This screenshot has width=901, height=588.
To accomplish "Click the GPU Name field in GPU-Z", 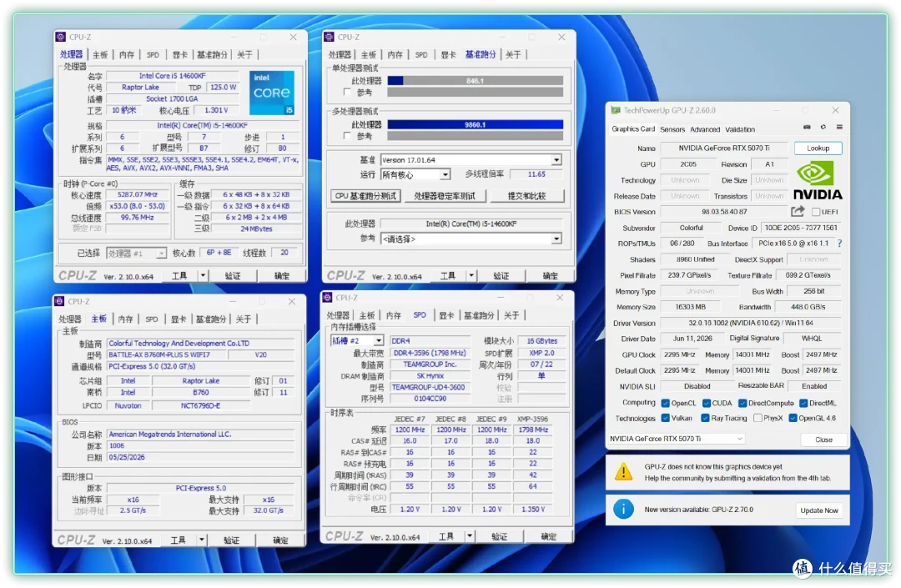I will pos(724,148).
